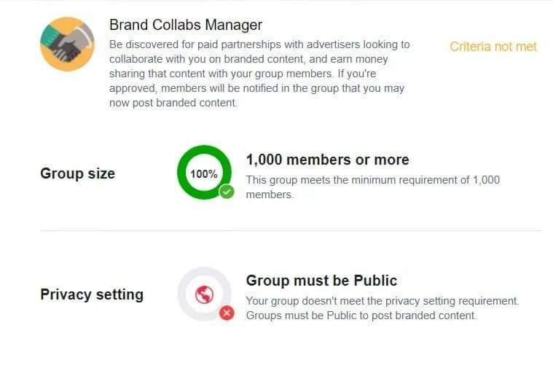Click the 1,000 members or more heading
This screenshot has width=553, height=392.
click(x=328, y=160)
